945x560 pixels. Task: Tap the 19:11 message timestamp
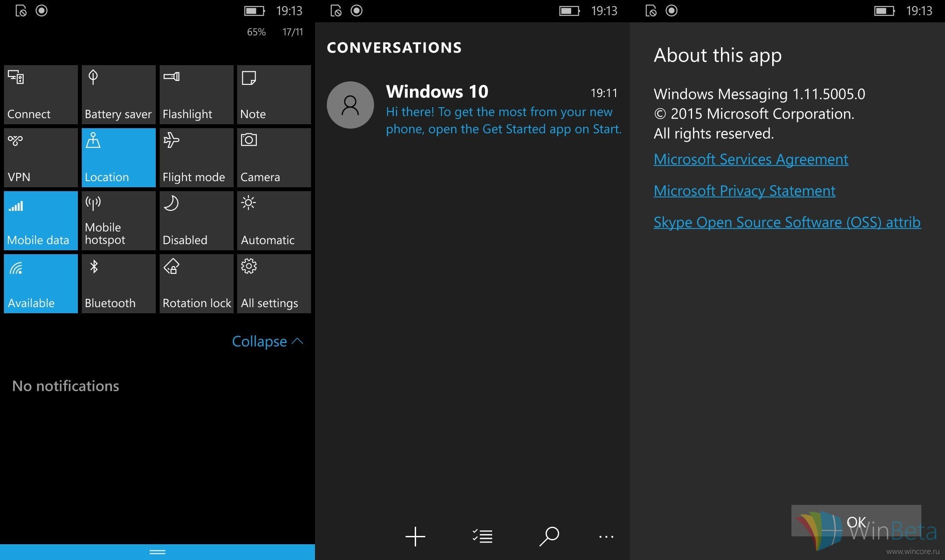pos(604,93)
